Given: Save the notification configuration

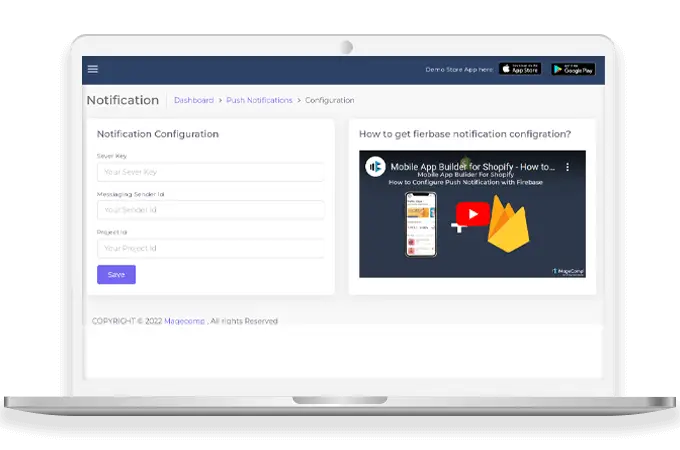Looking at the screenshot, I should click(116, 275).
